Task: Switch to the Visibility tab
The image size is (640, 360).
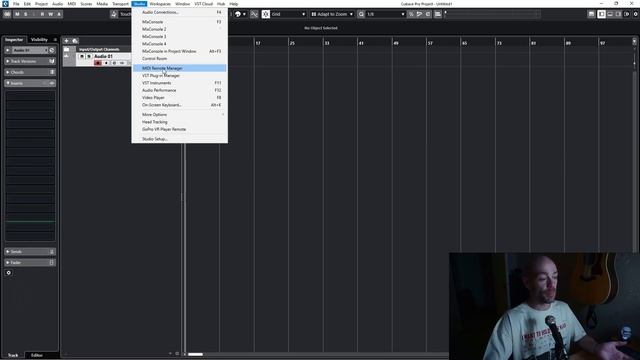Action: coord(39,40)
